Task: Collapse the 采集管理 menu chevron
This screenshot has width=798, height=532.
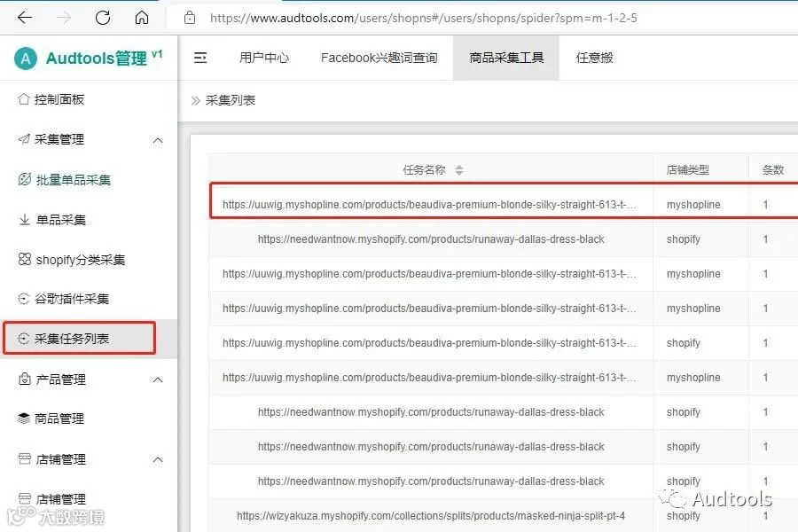Action: coord(158,140)
